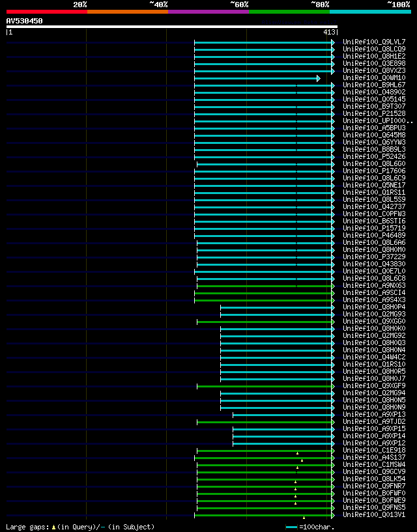Select label UniRef100_Q8LK54
The image size is (417, 532).
[374, 479]
